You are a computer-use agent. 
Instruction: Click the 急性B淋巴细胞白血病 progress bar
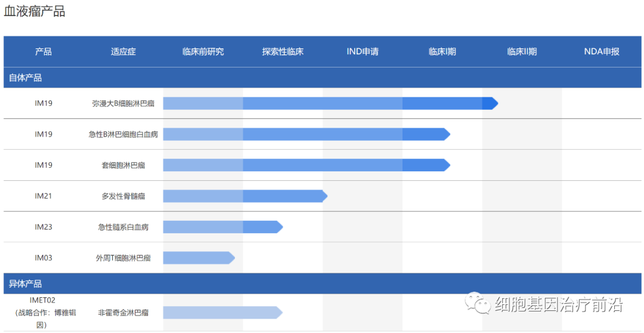click(x=307, y=134)
